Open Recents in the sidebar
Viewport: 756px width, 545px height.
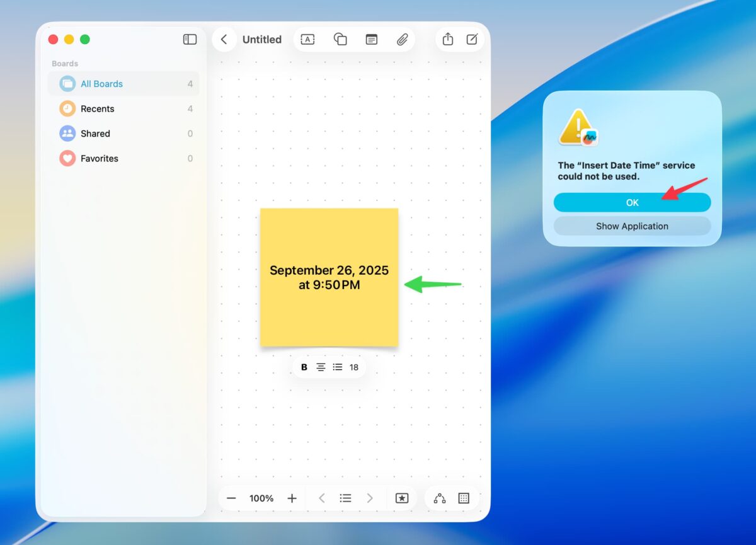(123, 108)
